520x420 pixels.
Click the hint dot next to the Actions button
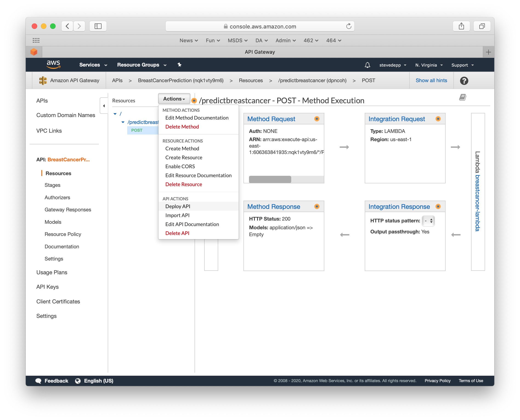pos(194,100)
